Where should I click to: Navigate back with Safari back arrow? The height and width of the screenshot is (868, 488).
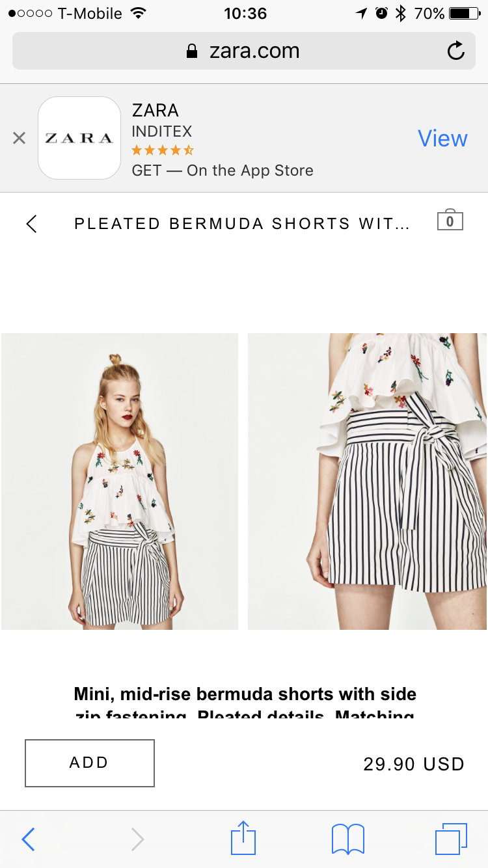(28, 839)
